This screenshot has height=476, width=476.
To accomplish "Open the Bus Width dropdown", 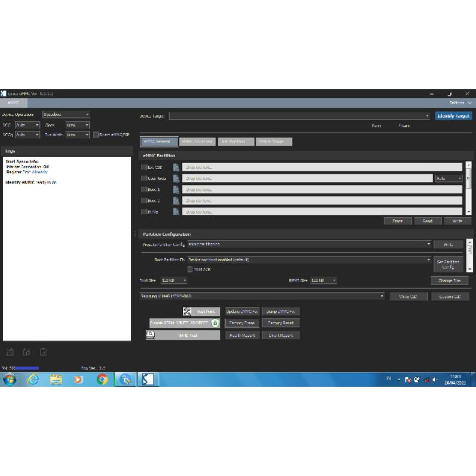I will click(x=77, y=135).
